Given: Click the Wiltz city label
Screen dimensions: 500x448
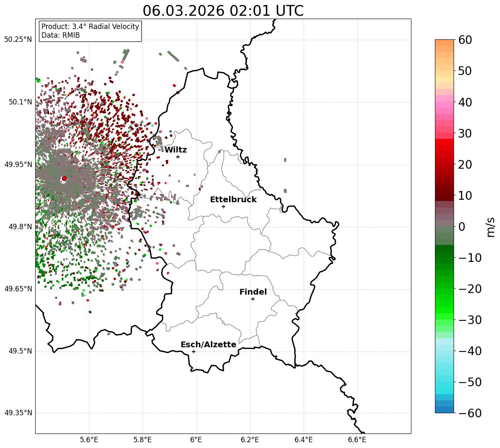Looking at the screenshot, I should pos(176,150).
